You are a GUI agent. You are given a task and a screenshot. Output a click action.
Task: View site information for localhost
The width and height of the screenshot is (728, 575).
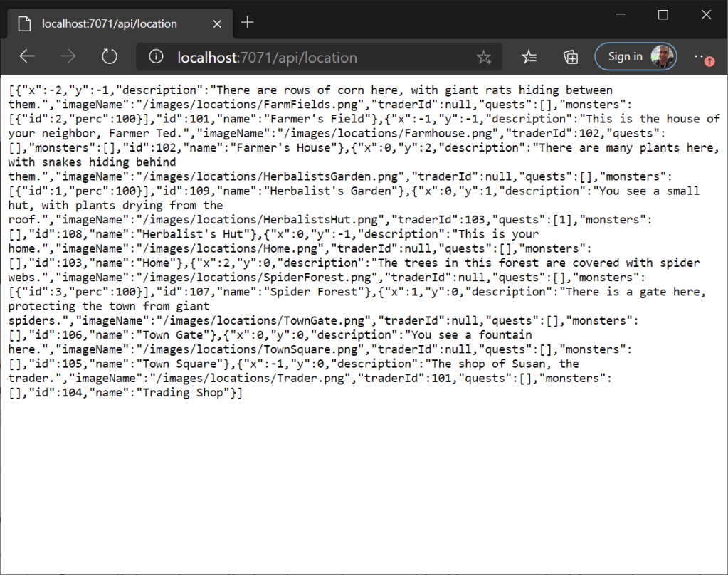tap(156, 57)
